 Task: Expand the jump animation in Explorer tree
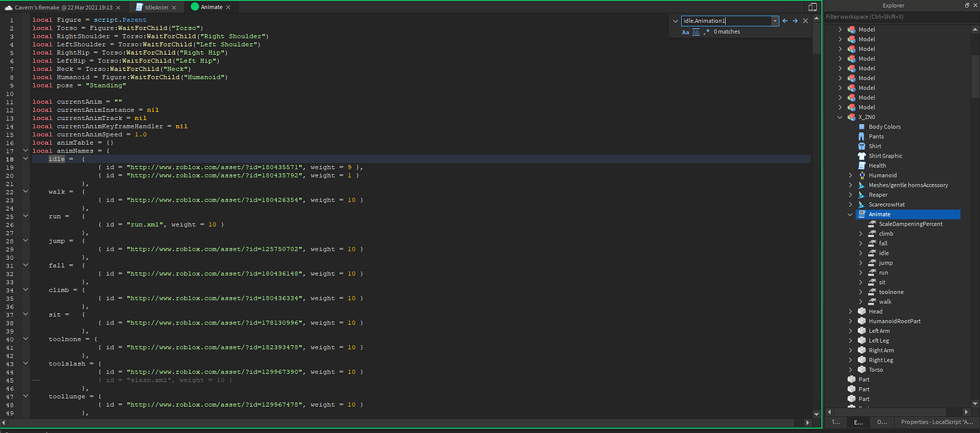point(861,262)
